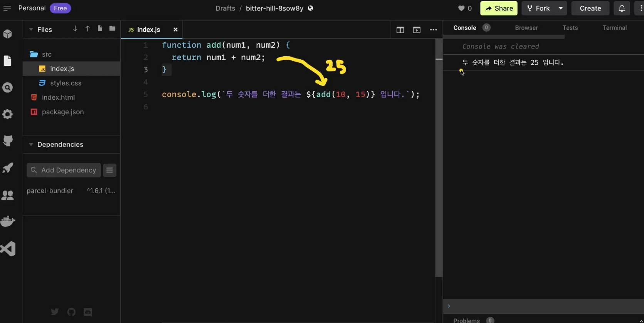
Task: Collapse the Files section
Action: pyautogui.click(x=31, y=30)
